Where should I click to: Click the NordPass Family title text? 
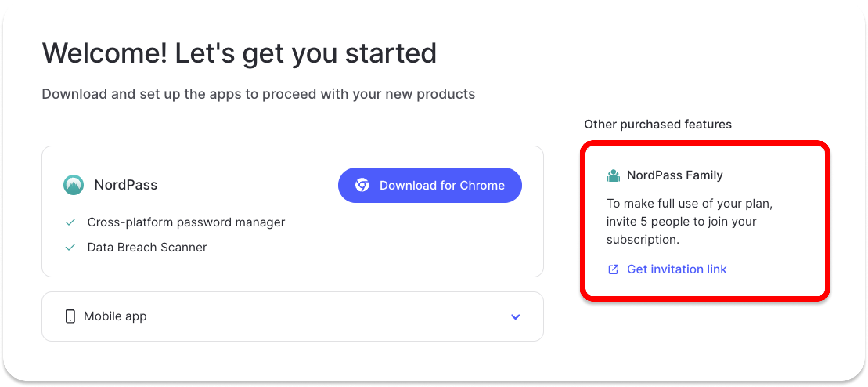675,175
